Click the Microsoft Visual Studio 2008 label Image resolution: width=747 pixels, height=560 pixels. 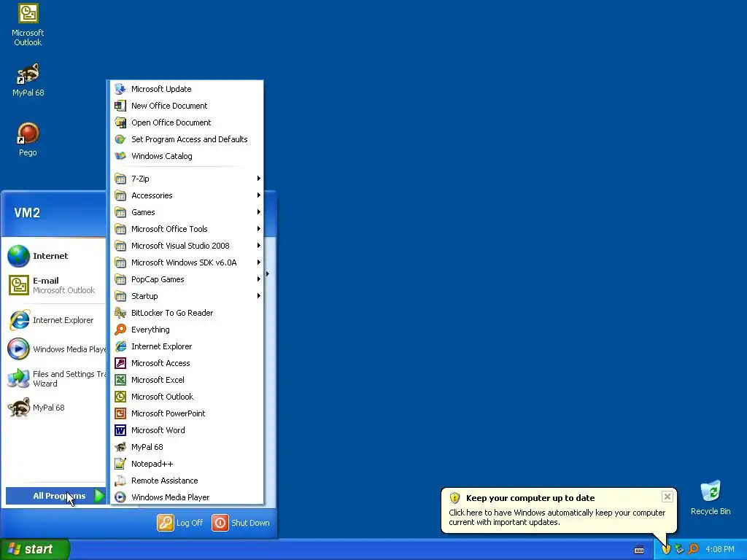[x=181, y=246]
